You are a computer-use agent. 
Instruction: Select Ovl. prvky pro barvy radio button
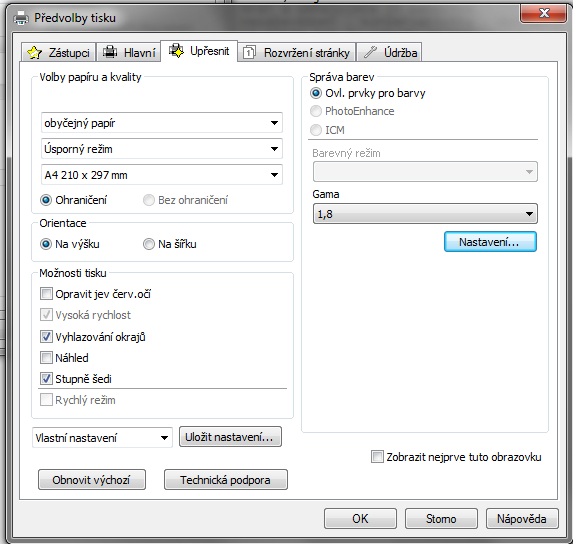pos(368,93)
